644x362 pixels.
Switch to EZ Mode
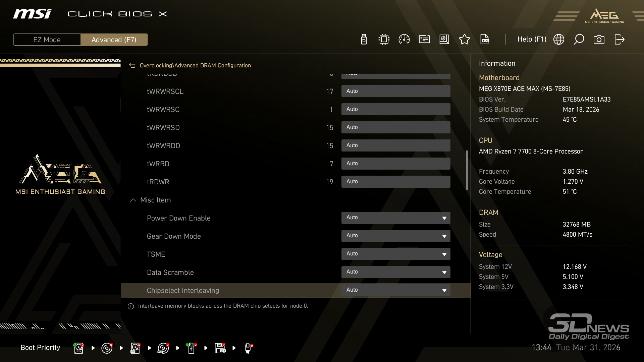[47, 40]
